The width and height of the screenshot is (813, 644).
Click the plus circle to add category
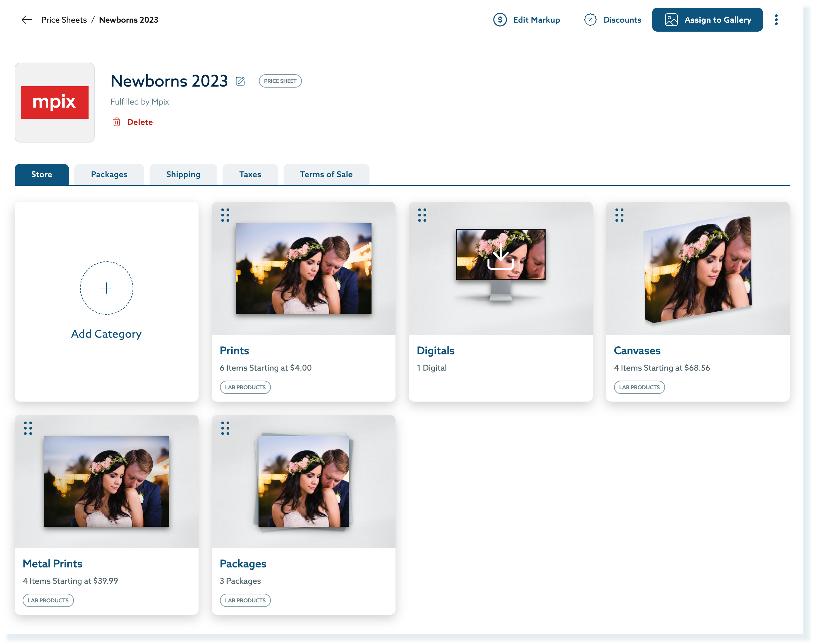[x=106, y=288]
